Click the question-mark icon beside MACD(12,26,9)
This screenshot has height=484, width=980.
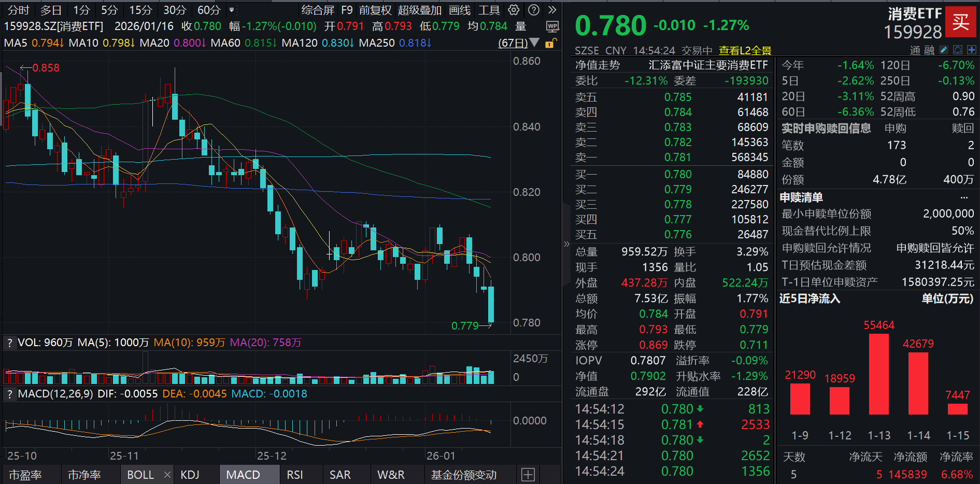point(9,394)
